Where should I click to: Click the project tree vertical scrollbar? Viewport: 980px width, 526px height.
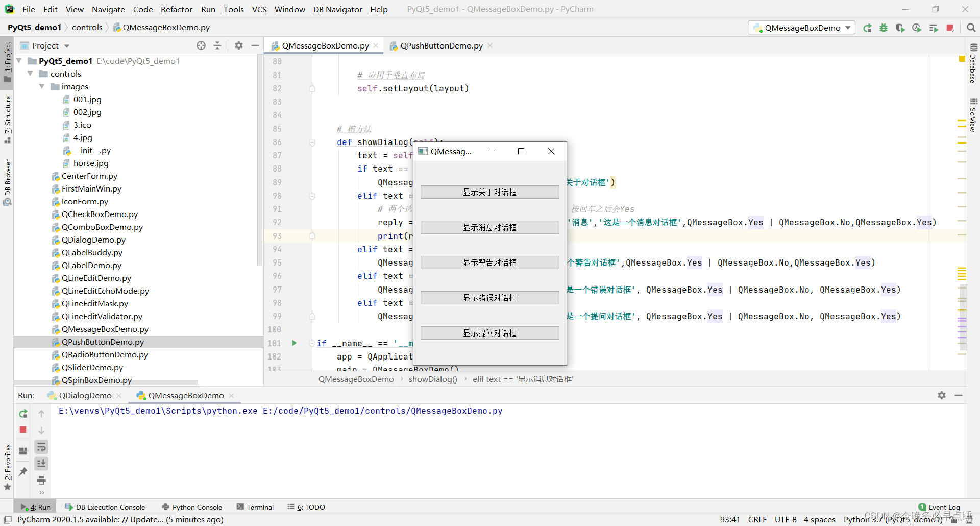(x=260, y=161)
